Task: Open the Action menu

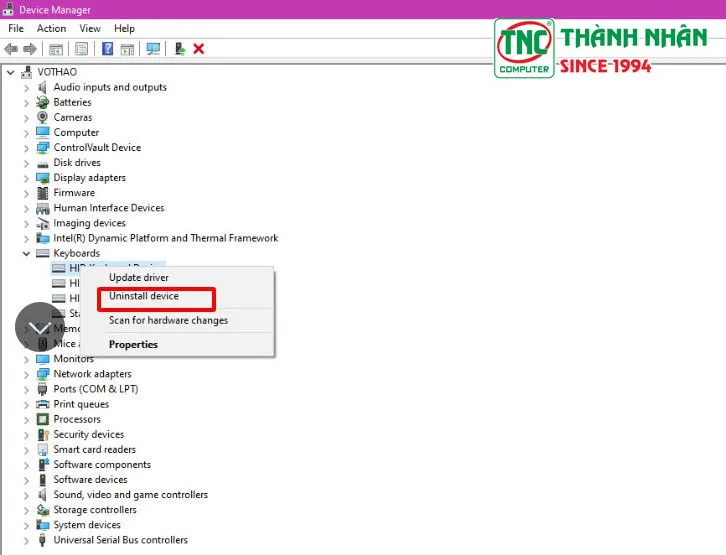Action: [x=51, y=29]
